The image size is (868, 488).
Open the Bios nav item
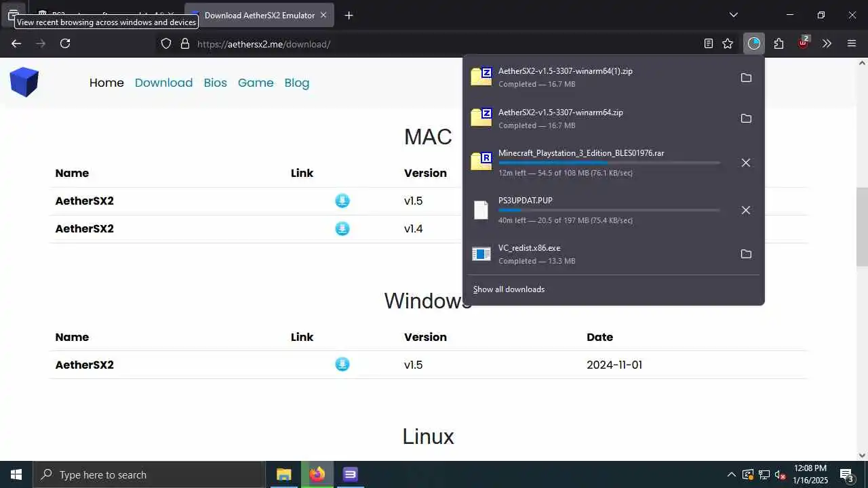click(215, 83)
